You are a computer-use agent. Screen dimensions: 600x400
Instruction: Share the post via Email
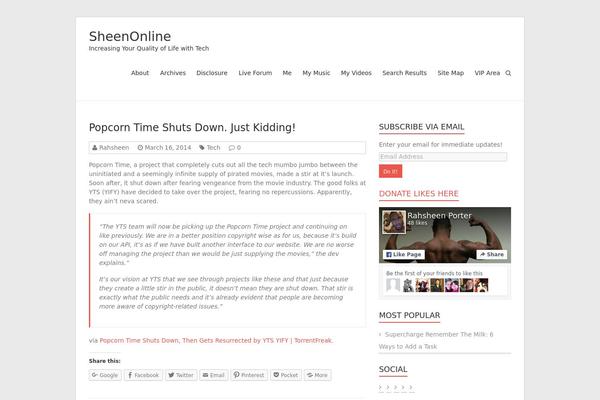click(x=214, y=375)
